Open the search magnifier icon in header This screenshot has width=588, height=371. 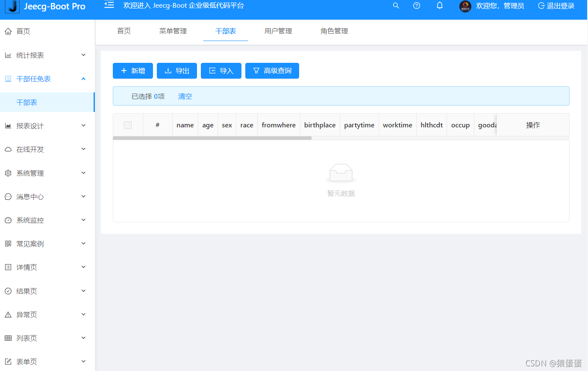point(396,6)
